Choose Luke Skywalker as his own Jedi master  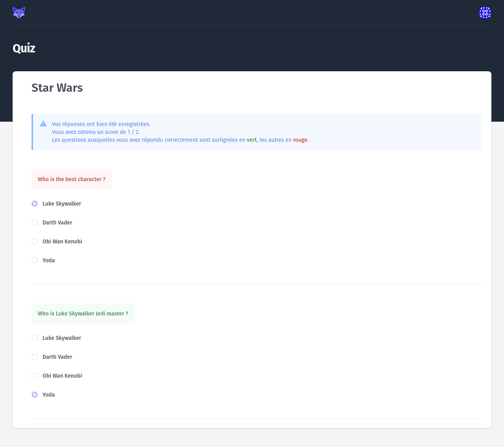coord(35,338)
